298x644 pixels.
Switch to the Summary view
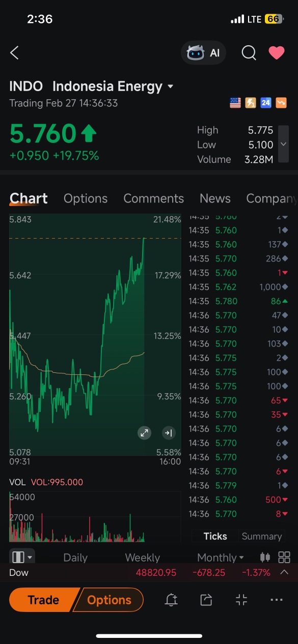coord(261,536)
